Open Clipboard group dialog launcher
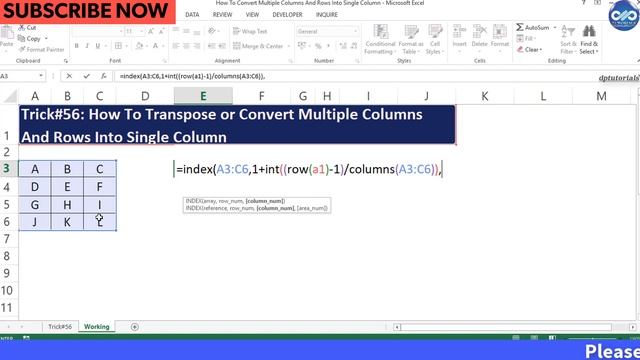640x360 pixels. pos(66,61)
